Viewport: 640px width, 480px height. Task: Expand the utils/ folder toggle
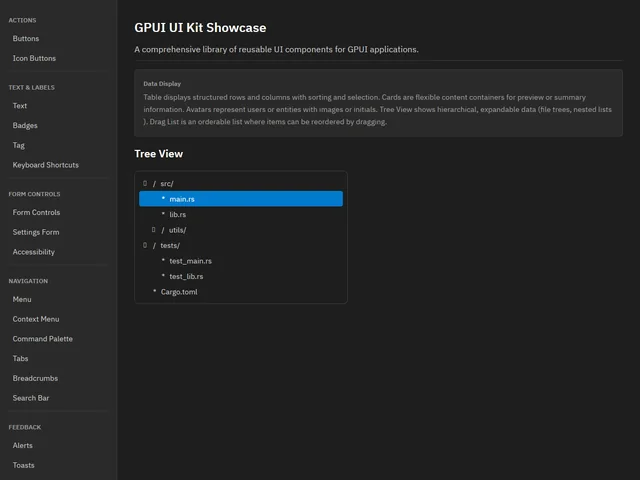pyautogui.click(x=153, y=230)
